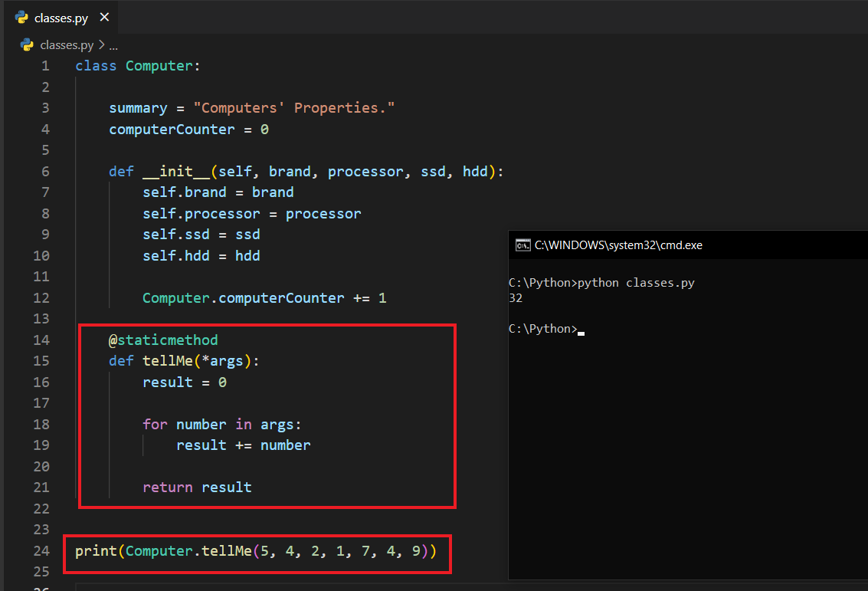Expand the breadcrumb ellipsis symbol list

pyautogui.click(x=113, y=45)
